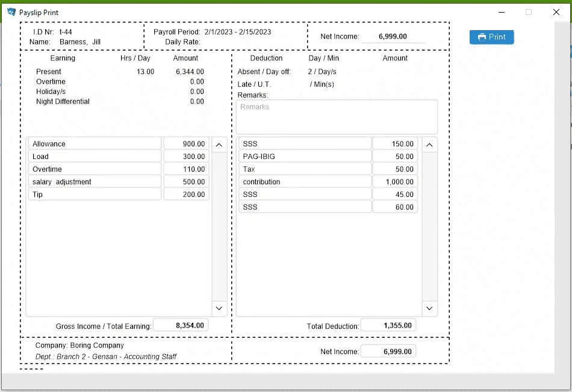Viewport: 572px width, 392px height.
Task: Select the Tax deduction name field
Action: [305, 169]
